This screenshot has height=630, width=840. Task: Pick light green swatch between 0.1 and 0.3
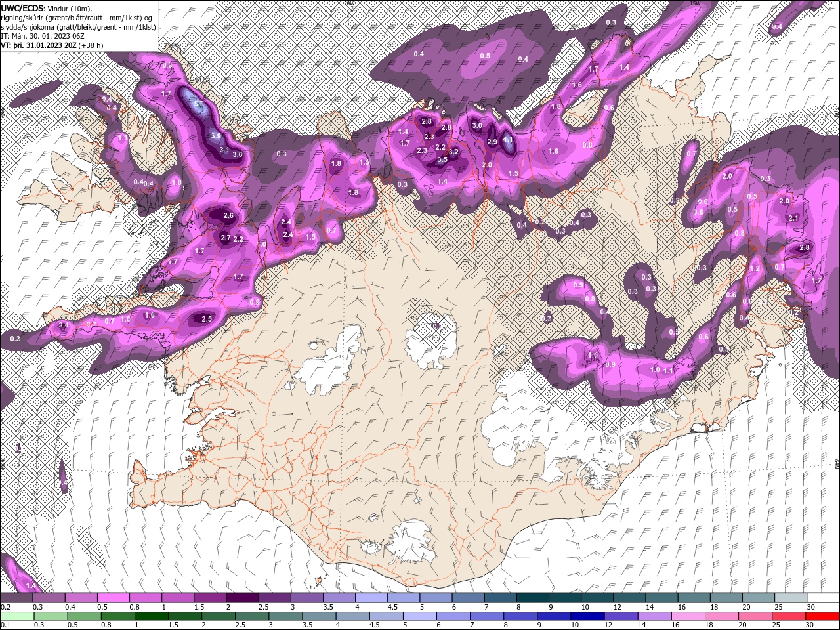coord(16,616)
